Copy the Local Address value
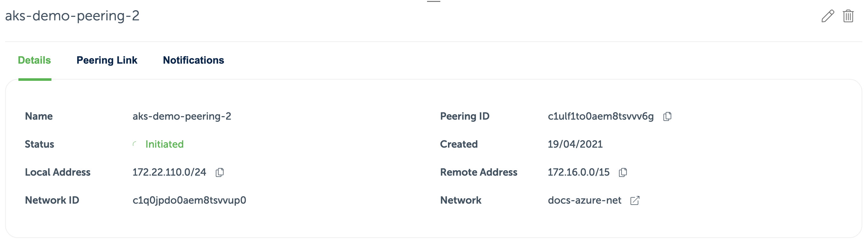This screenshot has height=245, width=868. 220,172
